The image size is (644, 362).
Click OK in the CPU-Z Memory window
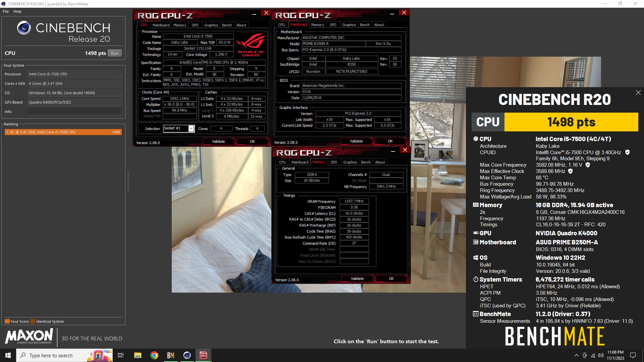tap(391, 279)
